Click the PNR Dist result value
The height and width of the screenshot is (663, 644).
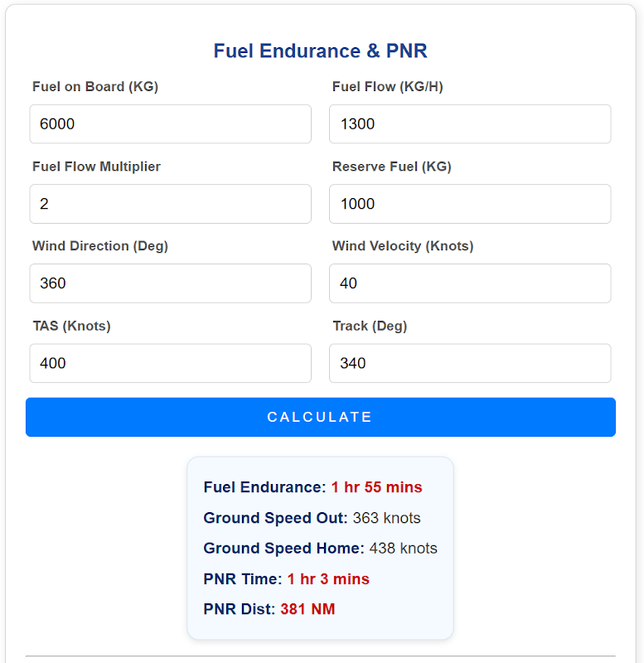pyautogui.click(x=307, y=609)
